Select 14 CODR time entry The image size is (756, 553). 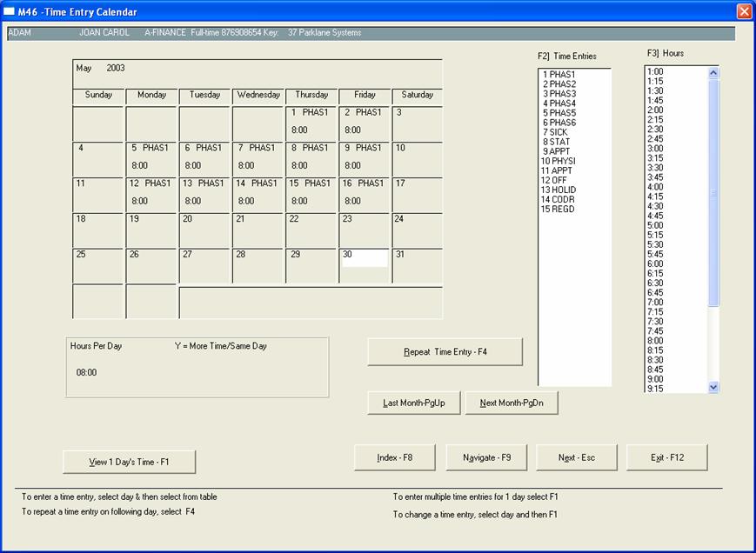[558, 199]
